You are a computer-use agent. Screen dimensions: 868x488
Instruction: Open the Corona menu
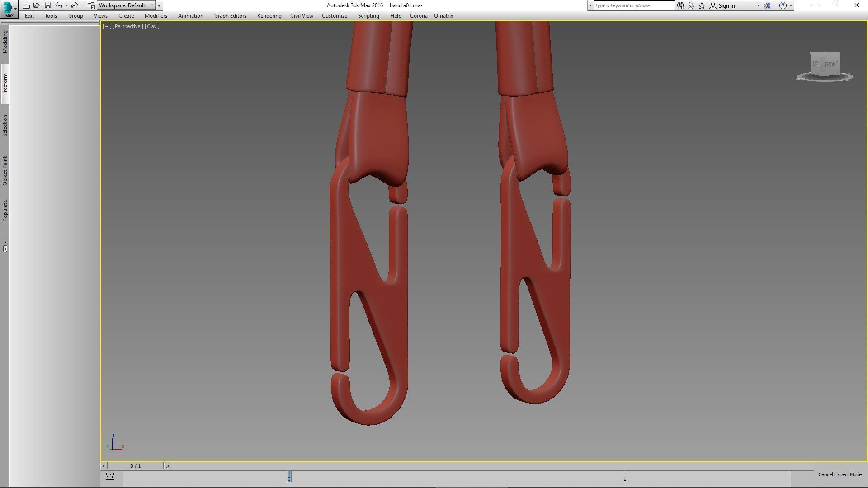coord(419,15)
